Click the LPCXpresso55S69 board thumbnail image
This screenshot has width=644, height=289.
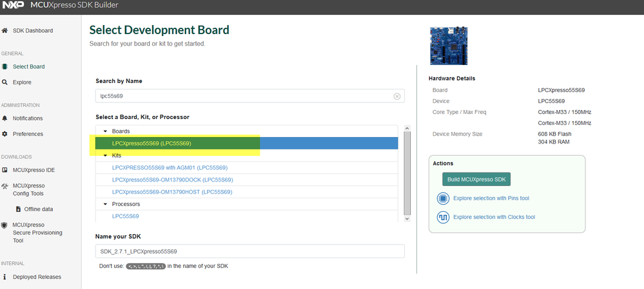[449, 46]
